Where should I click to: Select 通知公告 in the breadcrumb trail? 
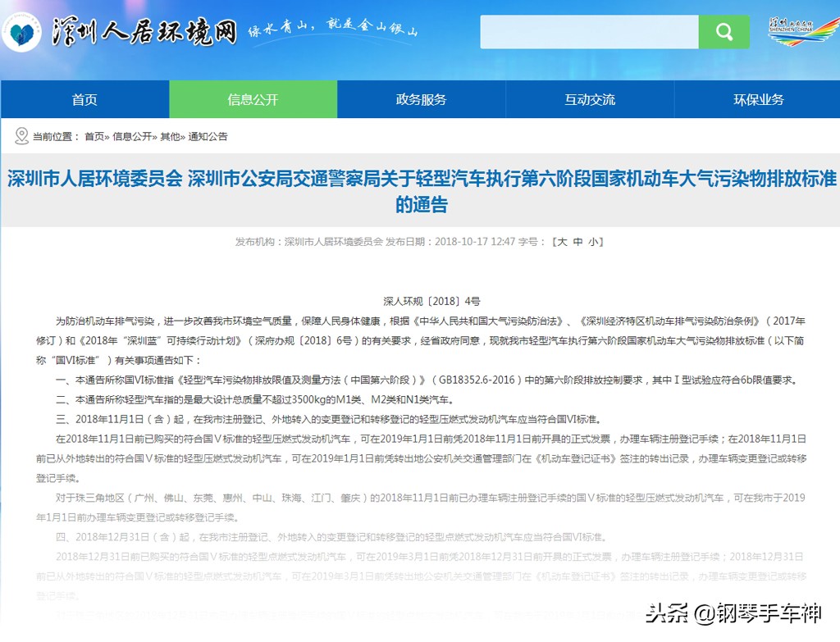208,136
